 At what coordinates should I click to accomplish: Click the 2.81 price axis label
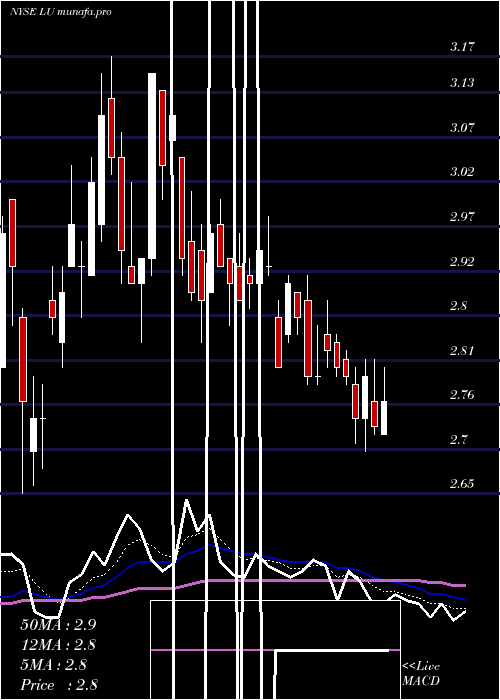462,350
